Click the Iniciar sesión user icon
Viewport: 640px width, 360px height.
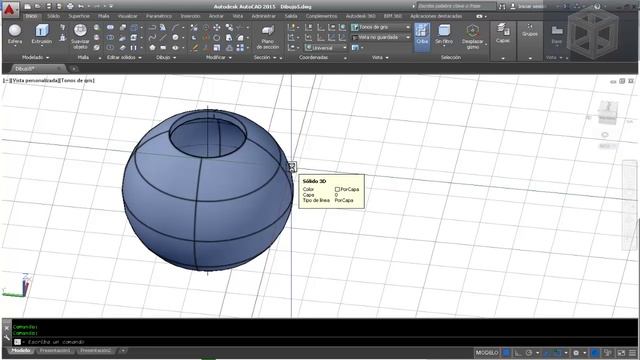tap(513, 6)
